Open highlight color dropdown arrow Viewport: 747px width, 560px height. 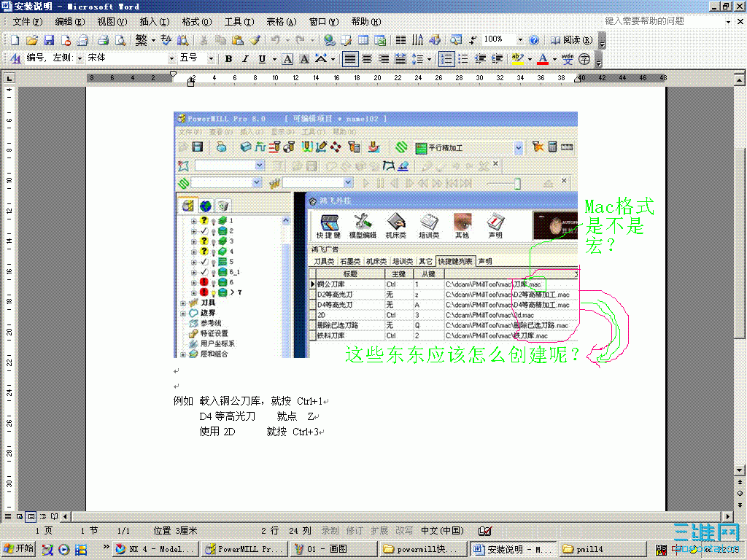pyautogui.click(x=530, y=59)
